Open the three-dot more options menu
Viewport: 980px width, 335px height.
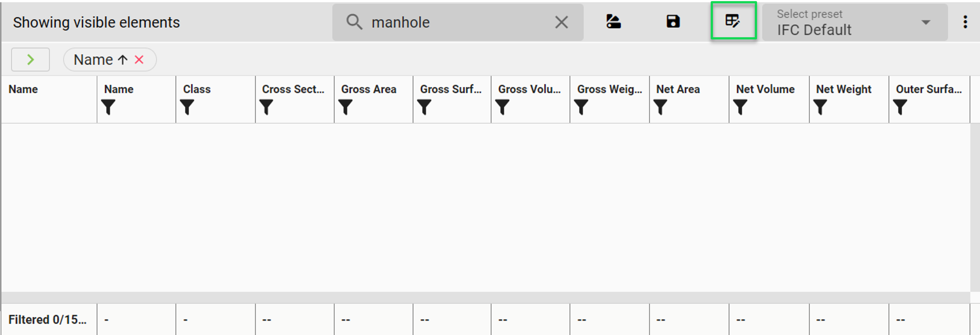(965, 22)
